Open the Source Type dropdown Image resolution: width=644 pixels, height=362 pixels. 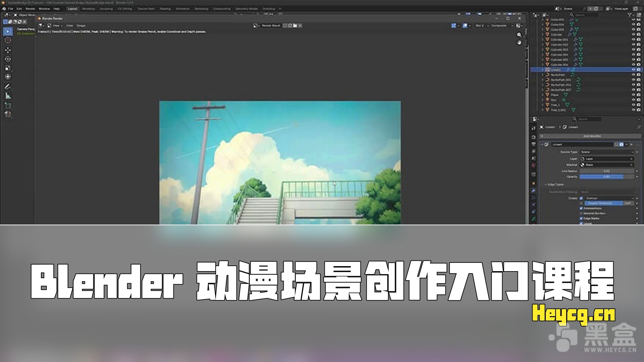(x=607, y=152)
